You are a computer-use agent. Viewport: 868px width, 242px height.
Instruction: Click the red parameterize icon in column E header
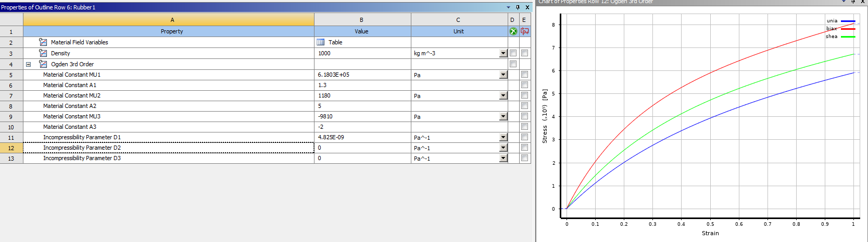524,31
